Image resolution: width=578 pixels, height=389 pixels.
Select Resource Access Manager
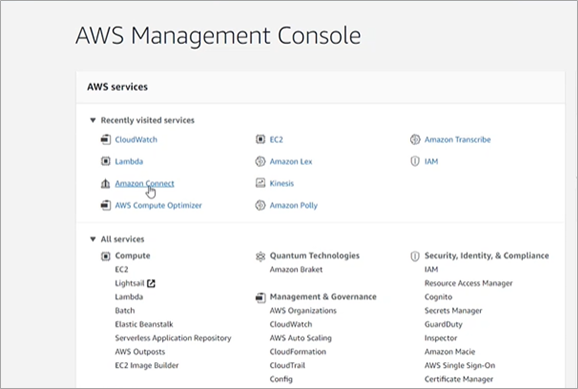coord(469,283)
